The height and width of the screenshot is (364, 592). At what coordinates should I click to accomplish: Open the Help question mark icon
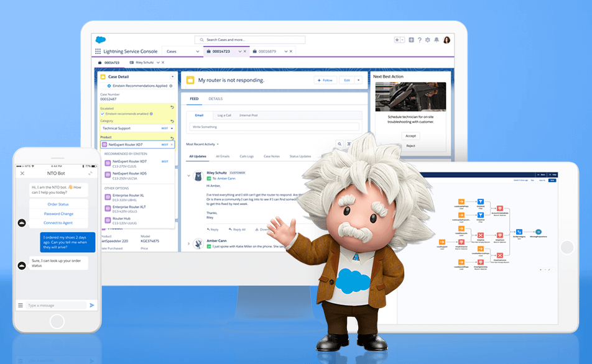(420, 40)
